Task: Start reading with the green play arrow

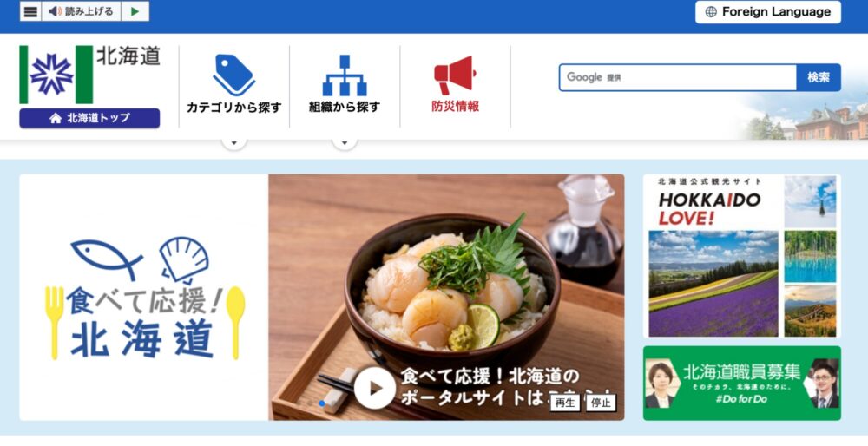Action: tap(135, 11)
